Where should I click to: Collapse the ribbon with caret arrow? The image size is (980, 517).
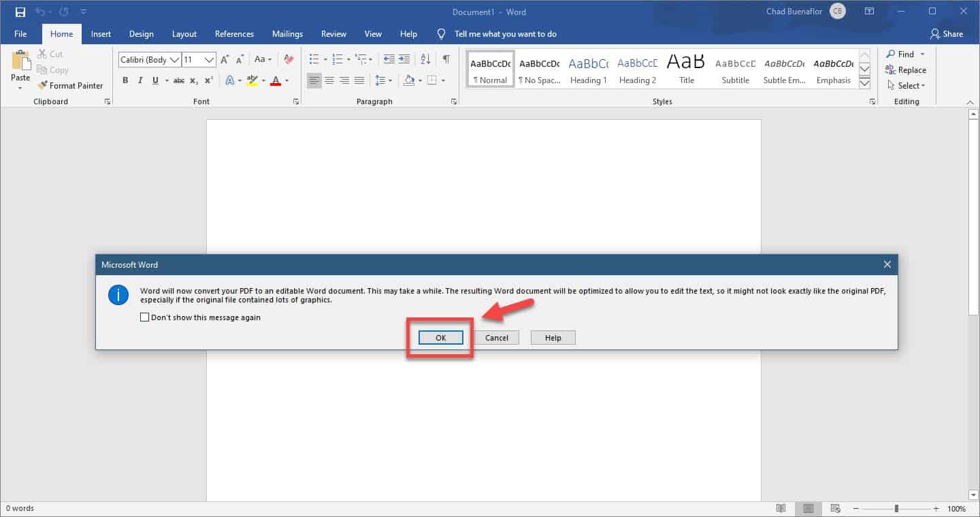(970, 102)
